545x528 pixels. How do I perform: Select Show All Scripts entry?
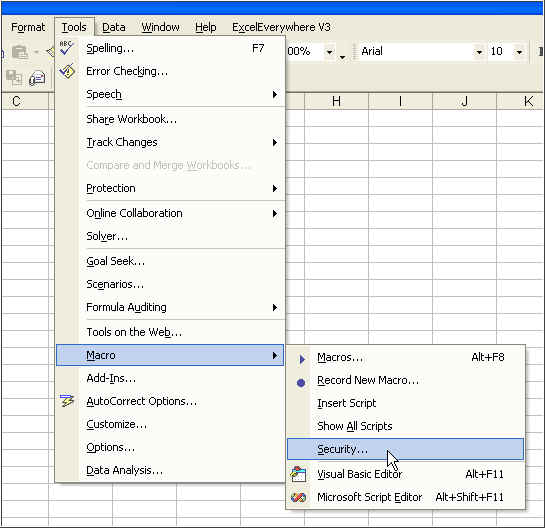(x=405, y=426)
